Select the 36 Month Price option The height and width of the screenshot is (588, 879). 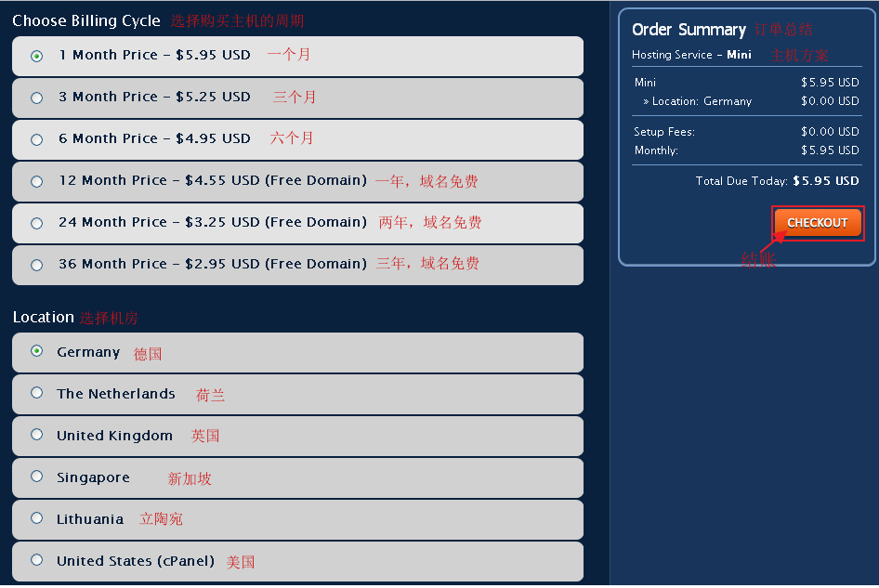click(x=37, y=265)
